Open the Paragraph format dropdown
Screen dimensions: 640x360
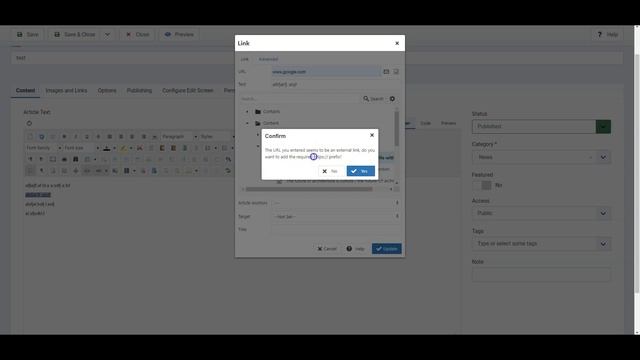(x=179, y=137)
